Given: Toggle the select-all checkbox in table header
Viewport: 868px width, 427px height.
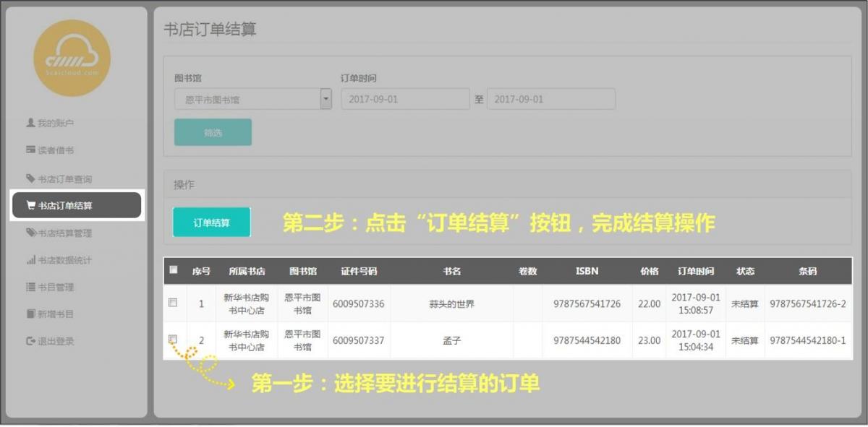Looking at the screenshot, I should click(173, 270).
